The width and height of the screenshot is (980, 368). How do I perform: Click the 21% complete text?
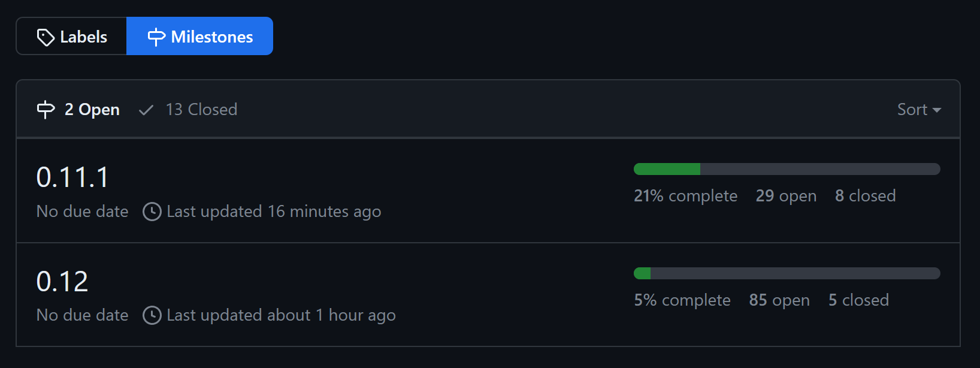685,196
